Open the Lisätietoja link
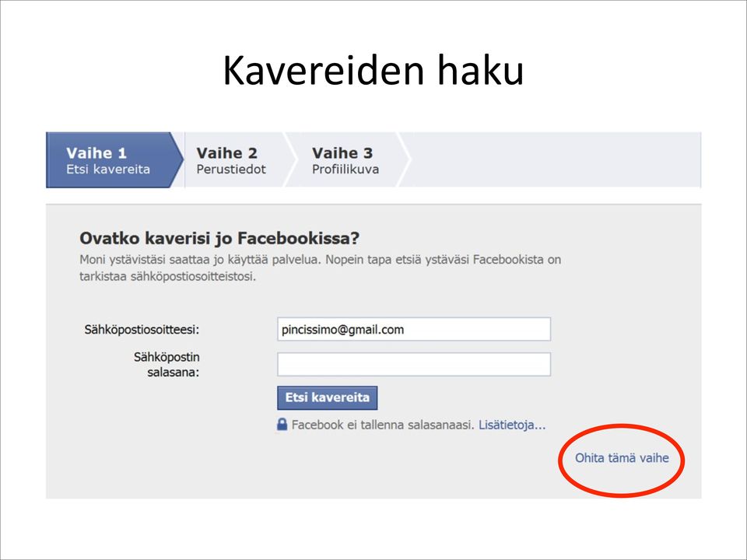Screen dimensions: 747x560 pyautogui.click(x=512, y=425)
